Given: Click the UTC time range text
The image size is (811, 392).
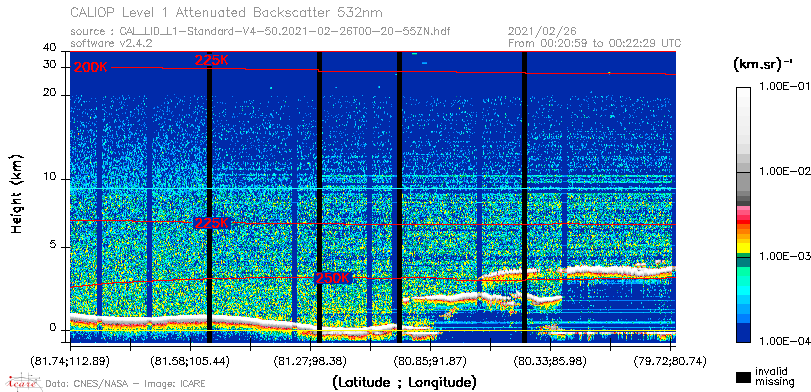Looking at the screenshot, I should tap(594, 43).
